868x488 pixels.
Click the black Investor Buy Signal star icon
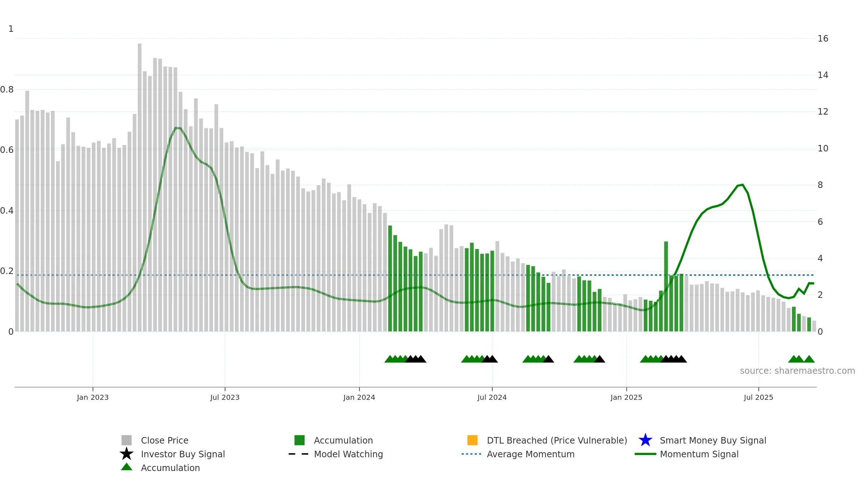click(x=127, y=454)
